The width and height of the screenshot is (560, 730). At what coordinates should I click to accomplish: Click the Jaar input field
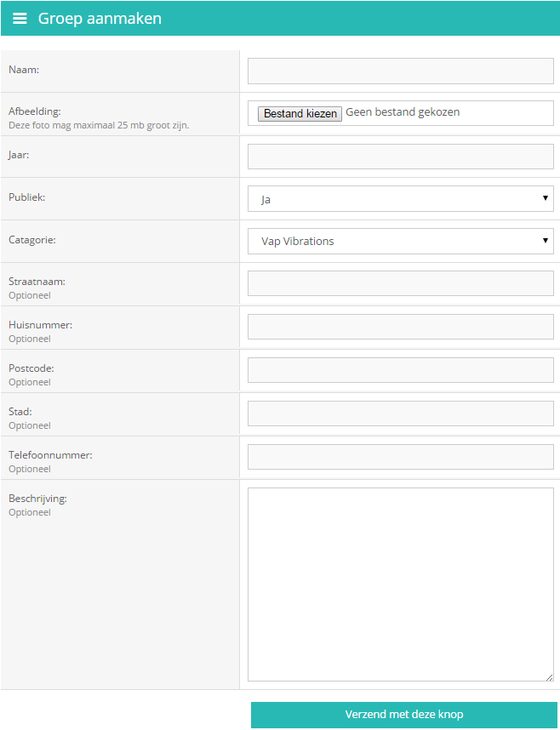(x=400, y=157)
